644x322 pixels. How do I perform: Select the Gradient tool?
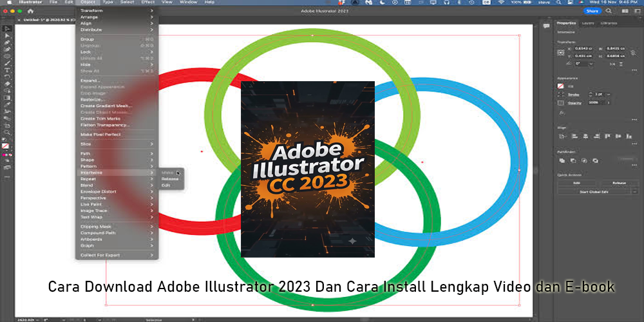pyautogui.click(x=7, y=98)
